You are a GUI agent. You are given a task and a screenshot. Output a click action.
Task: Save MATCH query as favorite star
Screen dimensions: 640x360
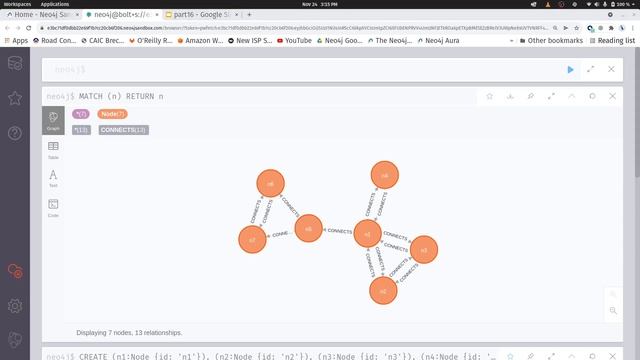click(489, 96)
